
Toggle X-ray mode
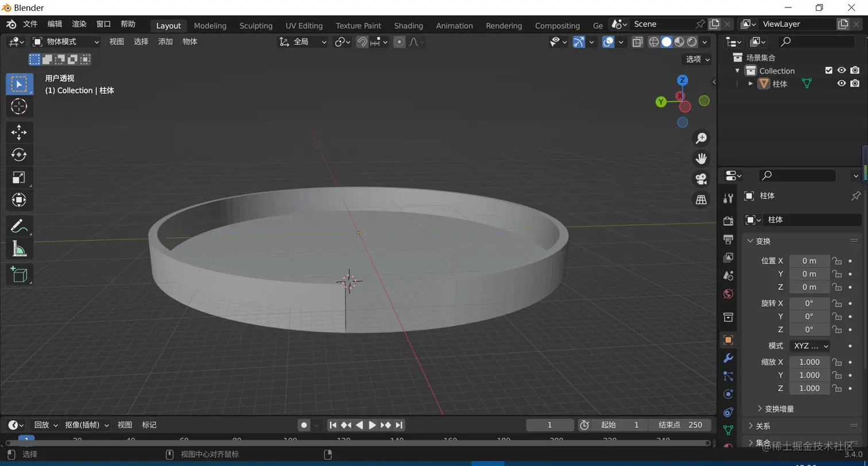coord(637,42)
